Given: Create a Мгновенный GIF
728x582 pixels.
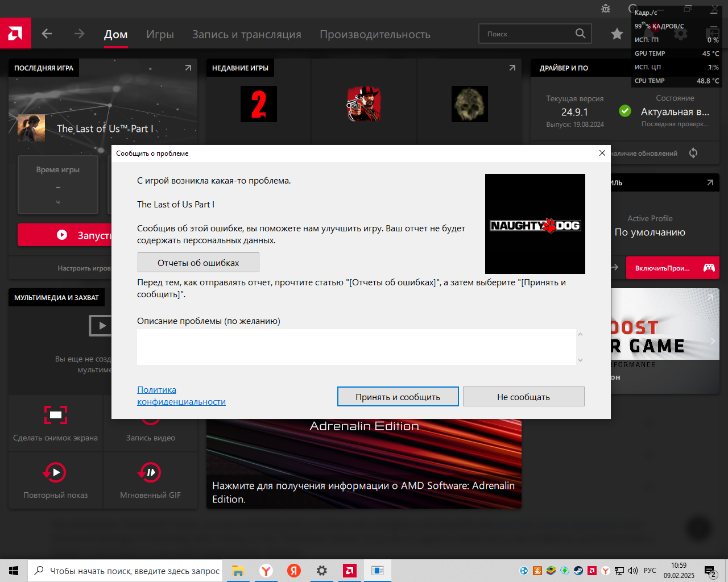Looking at the screenshot, I should [150, 480].
